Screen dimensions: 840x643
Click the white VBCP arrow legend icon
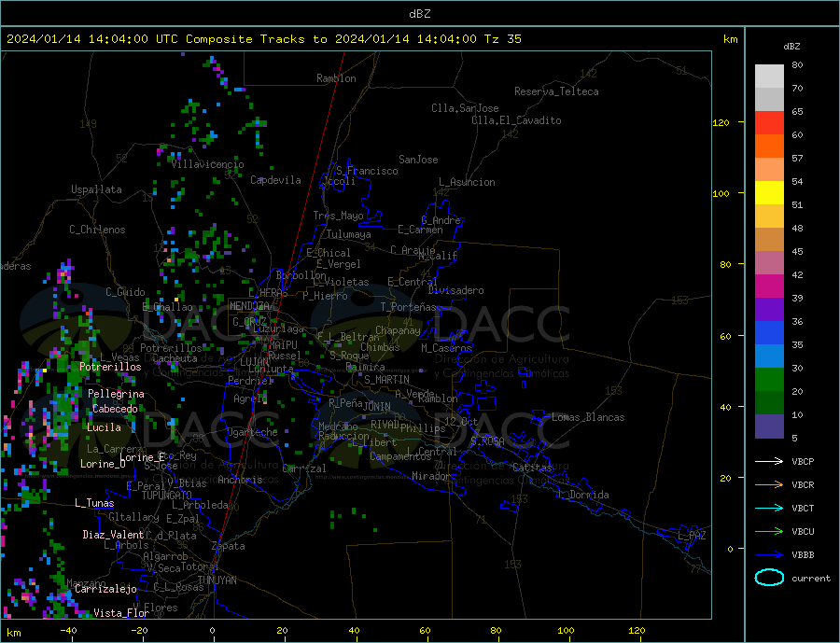pos(769,461)
